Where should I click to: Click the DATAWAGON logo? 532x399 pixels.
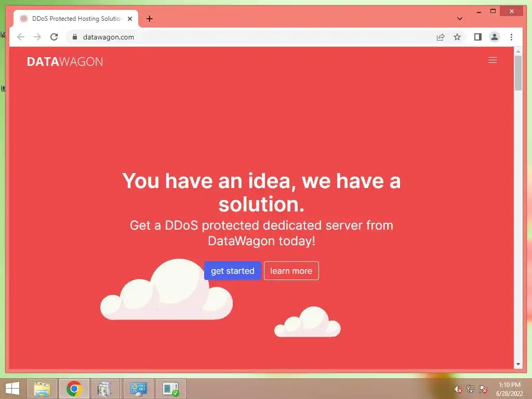pyautogui.click(x=65, y=61)
